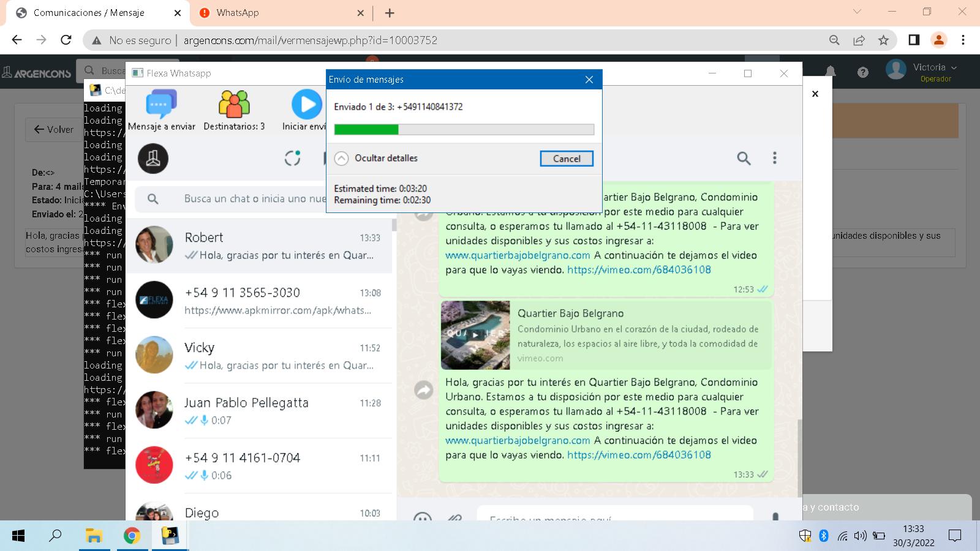
Task: Click the Argencons logo
Action: tap(37, 72)
